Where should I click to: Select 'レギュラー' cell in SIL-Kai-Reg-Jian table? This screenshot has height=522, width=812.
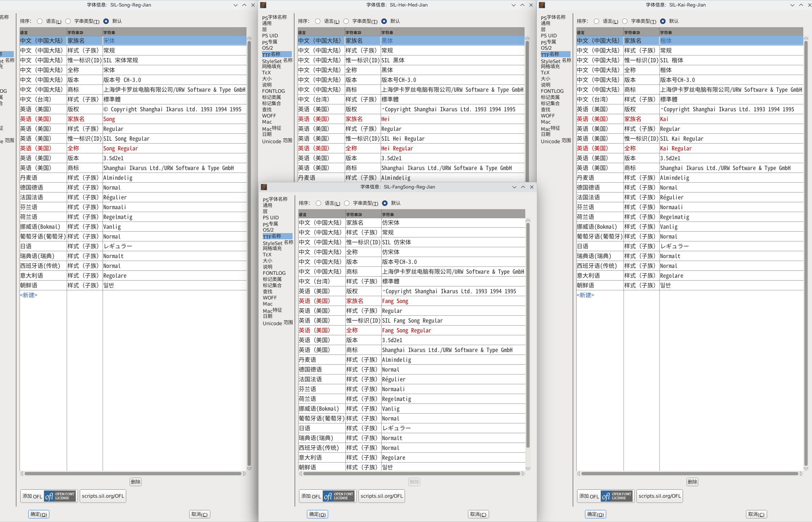click(x=731, y=246)
